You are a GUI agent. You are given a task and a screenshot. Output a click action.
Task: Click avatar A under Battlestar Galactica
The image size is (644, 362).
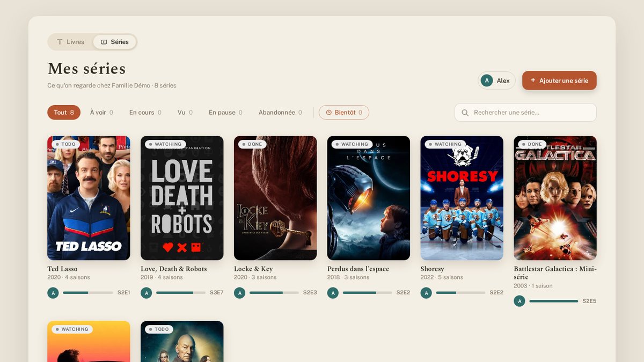click(x=519, y=301)
